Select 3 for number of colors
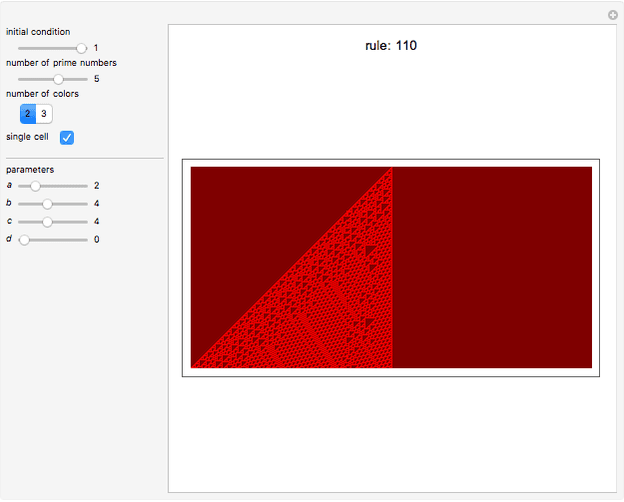The image size is (624, 502). coord(44,114)
